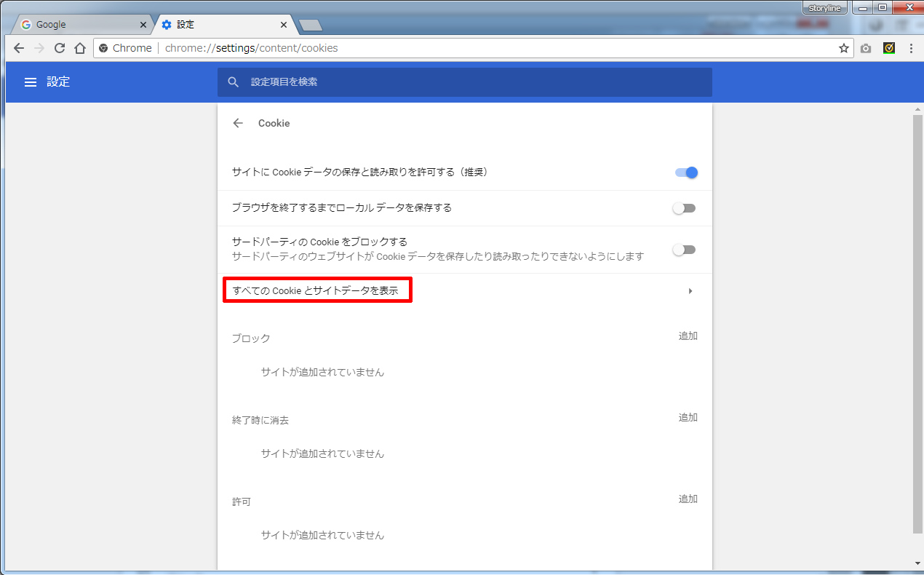Screen dimensions: 924x575
Task: Open the settings hamburger menu
Action: [31, 82]
